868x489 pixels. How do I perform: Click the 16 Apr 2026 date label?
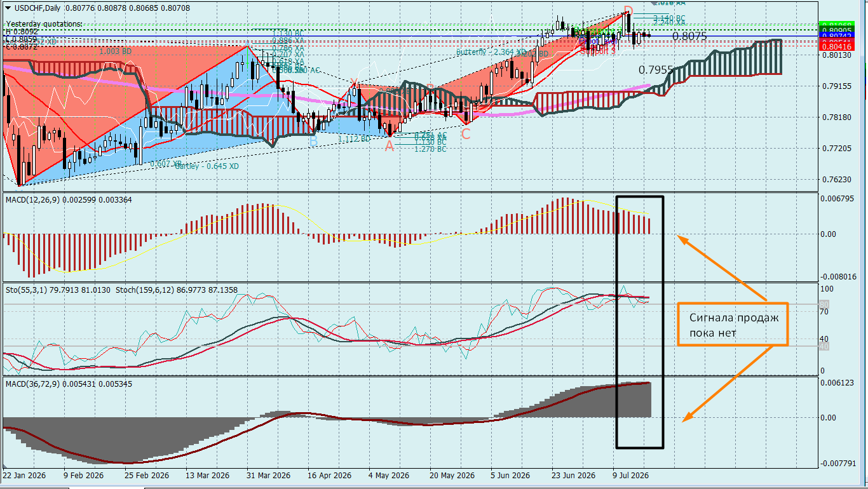pos(330,476)
